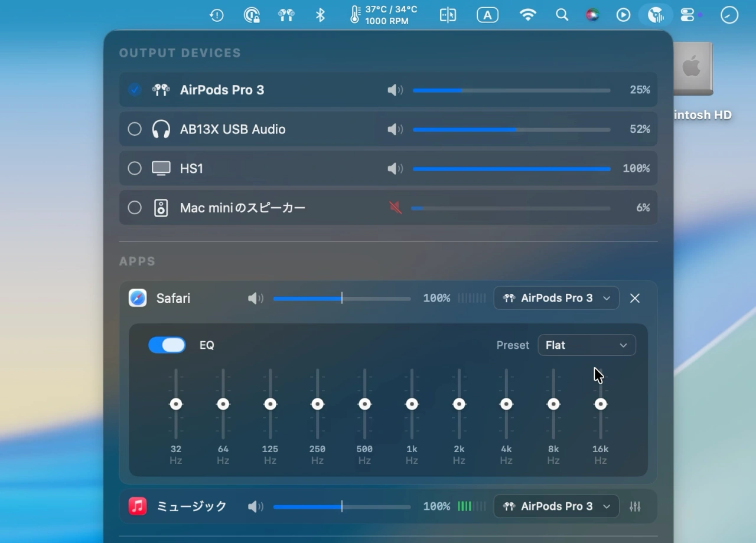Close the Safari EQ panel
This screenshot has width=756, height=543.
pos(635,299)
